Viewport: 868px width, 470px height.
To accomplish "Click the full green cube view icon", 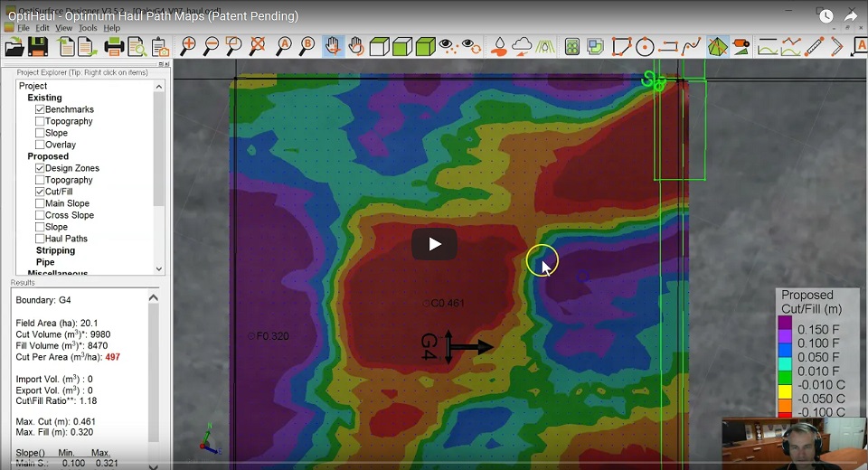I will [x=425, y=46].
